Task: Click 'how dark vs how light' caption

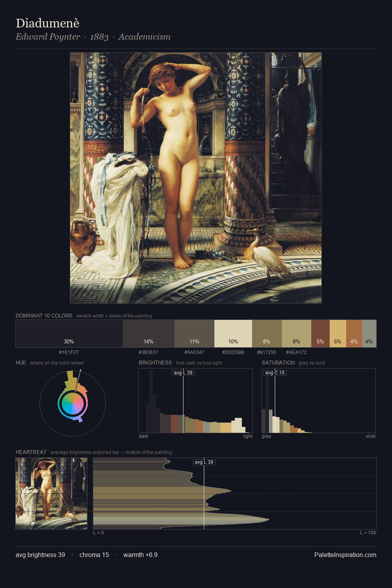Action: pyautogui.click(x=199, y=363)
